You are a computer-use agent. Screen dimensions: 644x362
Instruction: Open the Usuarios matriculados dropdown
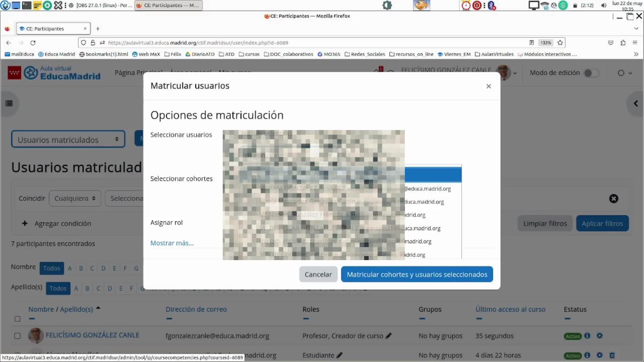[x=68, y=139]
